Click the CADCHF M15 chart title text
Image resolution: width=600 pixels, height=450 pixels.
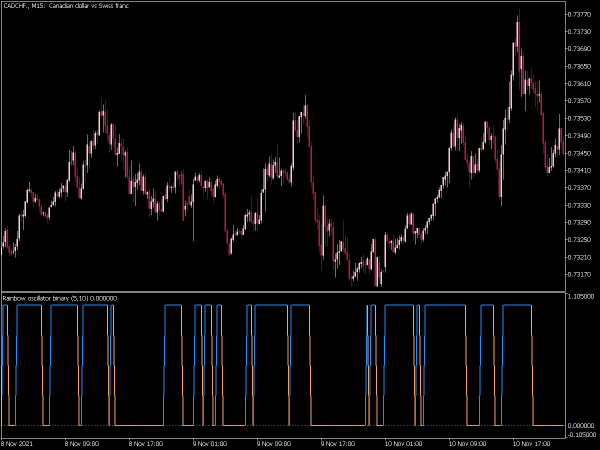[x=66, y=6]
